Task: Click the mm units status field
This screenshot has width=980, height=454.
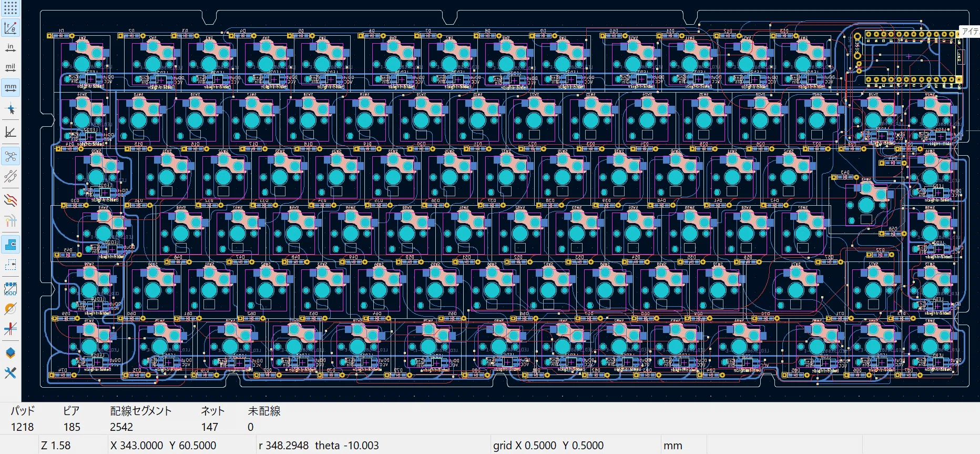Action: pyautogui.click(x=672, y=445)
